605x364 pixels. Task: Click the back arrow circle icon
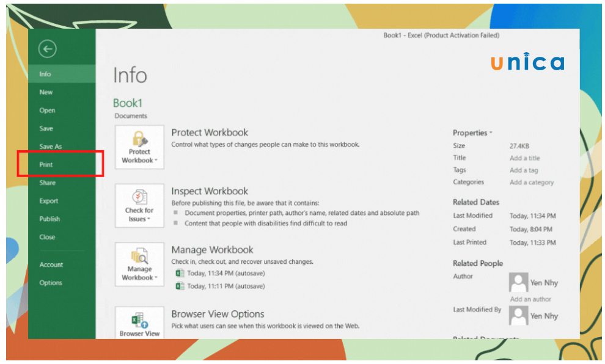coord(48,49)
